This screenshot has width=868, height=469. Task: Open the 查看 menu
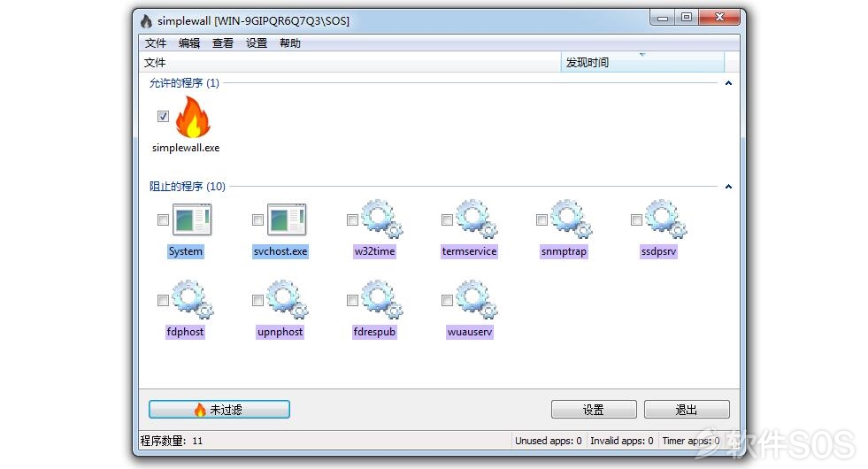223,43
